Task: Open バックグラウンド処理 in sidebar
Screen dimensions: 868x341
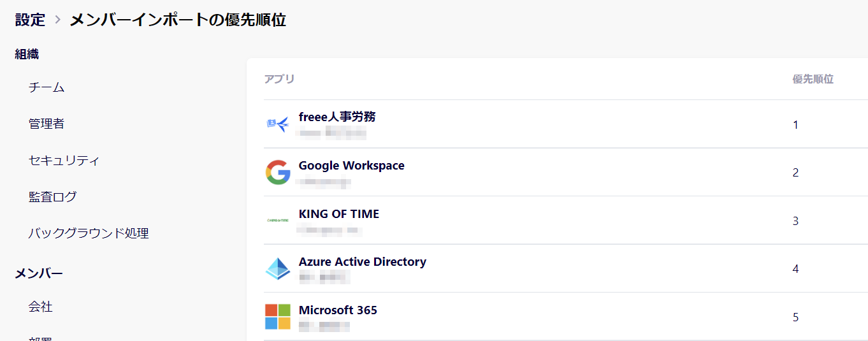Action: click(x=89, y=233)
